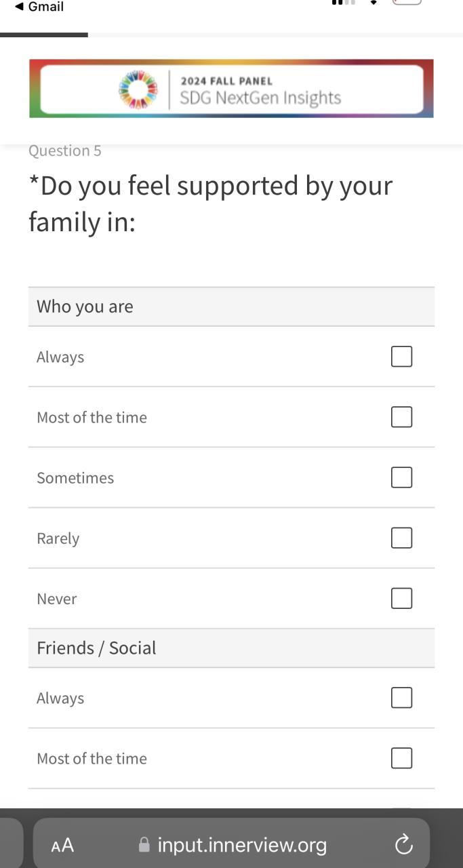
Task: Open the AA text size menu
Action: (62, 845)
